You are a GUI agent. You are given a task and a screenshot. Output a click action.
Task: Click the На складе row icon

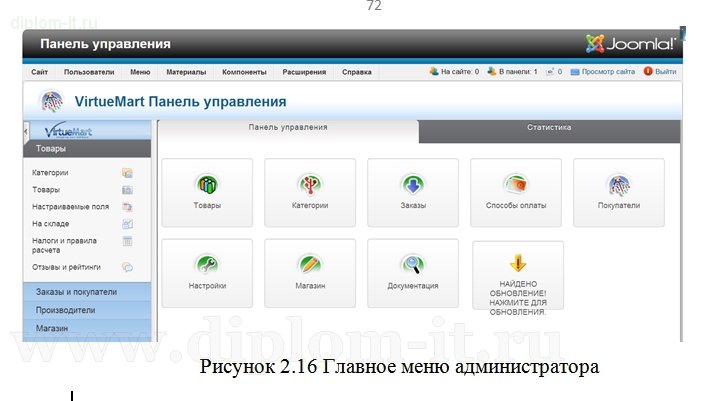point(127,224)
